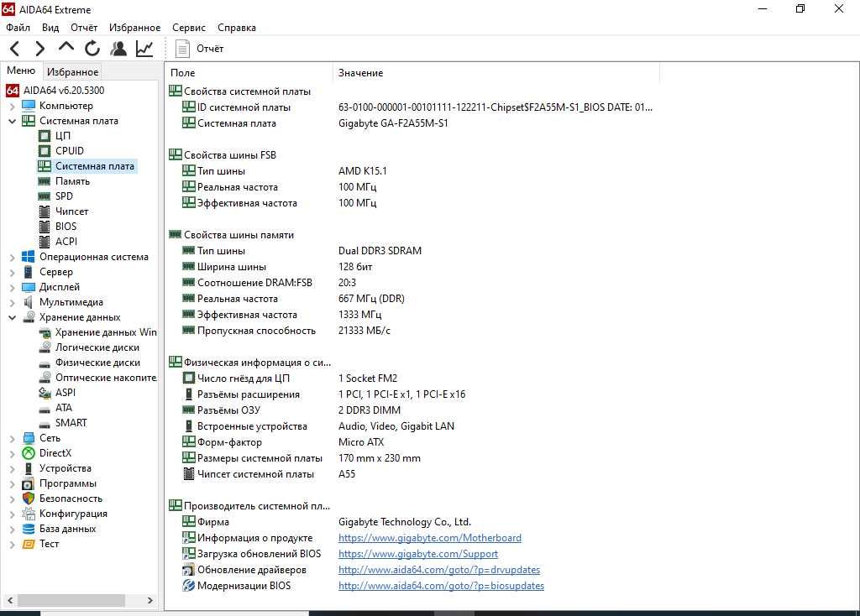The width and height of the screenshot is (860, 616).
Task: Open the Избранное menu in the menu bar
Action: [135, 28]
